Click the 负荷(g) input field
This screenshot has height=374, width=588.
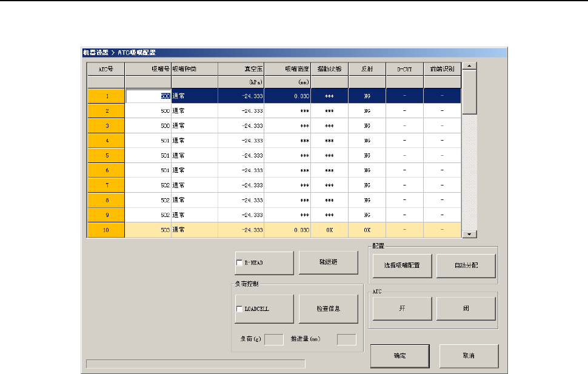(x=274, y=339)
